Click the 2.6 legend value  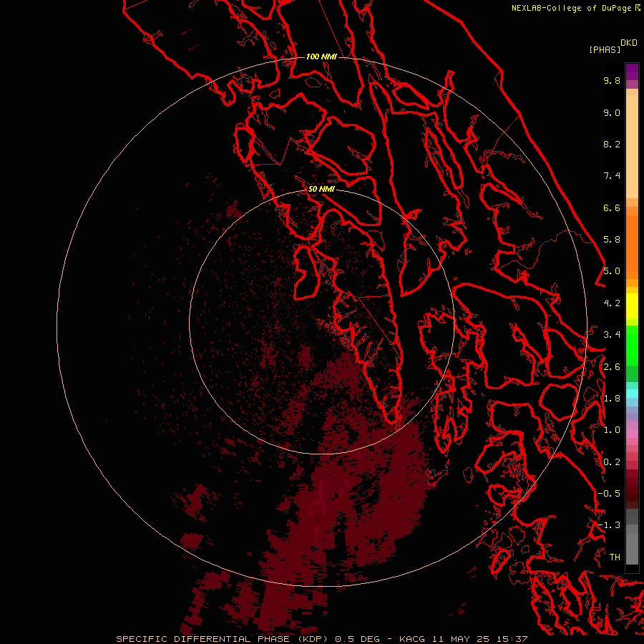(612, 367)
